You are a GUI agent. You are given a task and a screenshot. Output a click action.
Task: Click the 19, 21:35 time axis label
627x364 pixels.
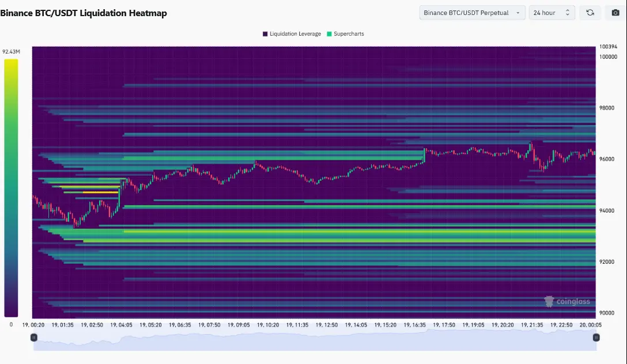(x=532, y=325)
